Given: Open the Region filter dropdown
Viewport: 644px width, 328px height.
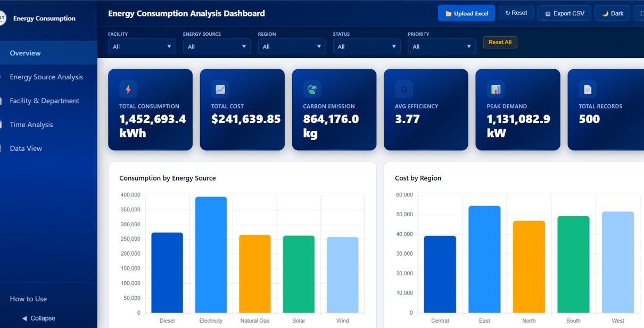Looking at the screenshot, I should tap(292, 46).
